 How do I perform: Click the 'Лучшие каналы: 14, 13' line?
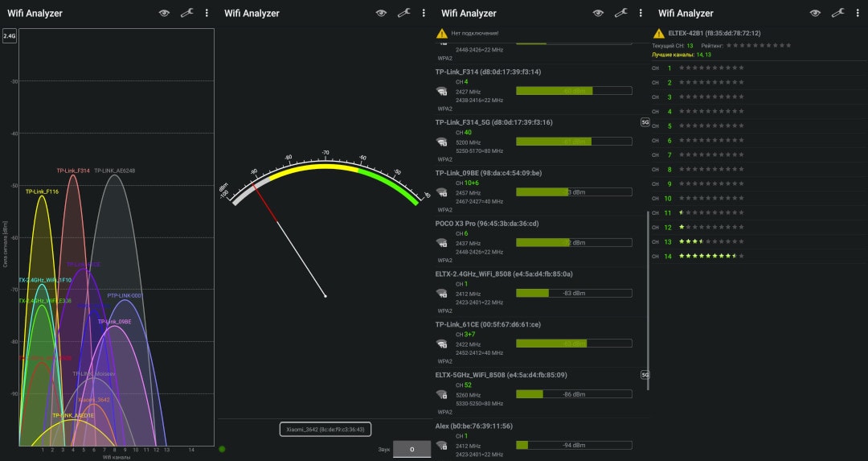pos(682,55)
